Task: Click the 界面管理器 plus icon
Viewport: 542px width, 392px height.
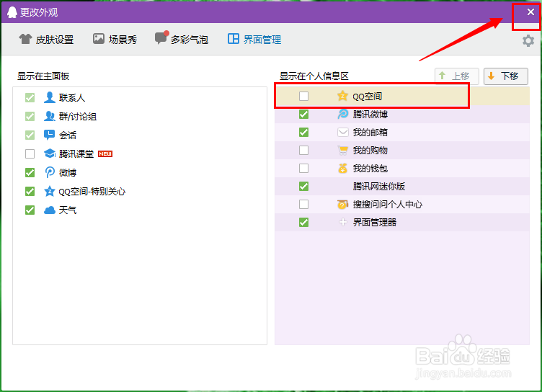Action: point(342,222)
